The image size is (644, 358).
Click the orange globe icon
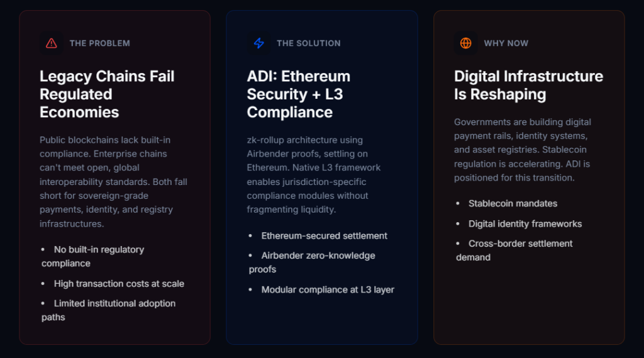465,43
